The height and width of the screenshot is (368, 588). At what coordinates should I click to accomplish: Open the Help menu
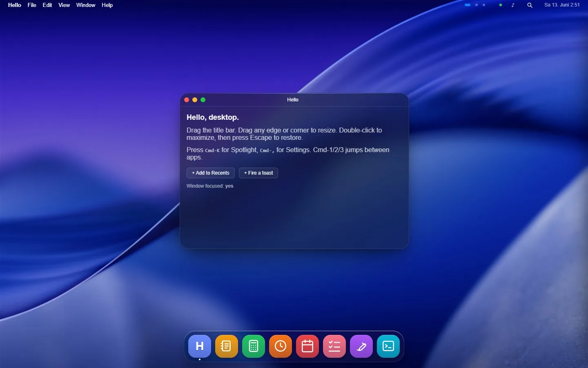(107, 5)
